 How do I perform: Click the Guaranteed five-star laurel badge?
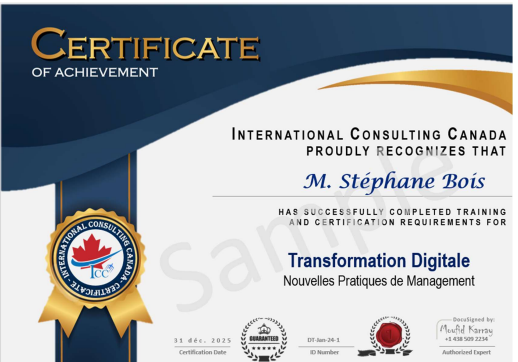tap(264, 339)
